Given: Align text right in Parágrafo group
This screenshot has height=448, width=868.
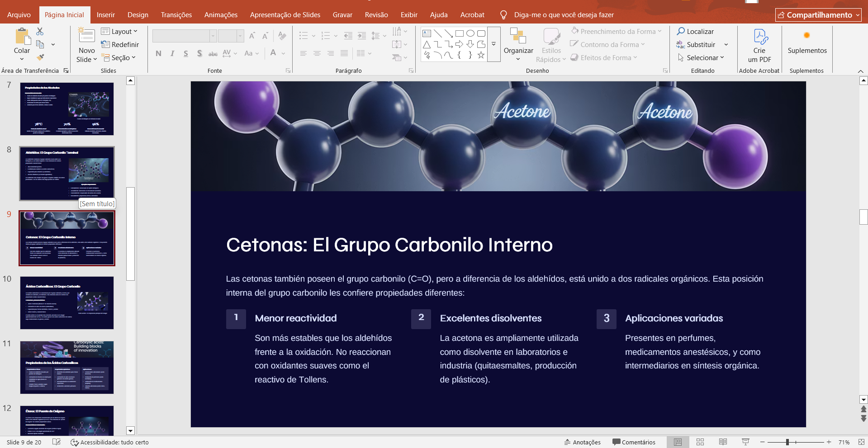Looking at the screenshot, I should 331,53.
